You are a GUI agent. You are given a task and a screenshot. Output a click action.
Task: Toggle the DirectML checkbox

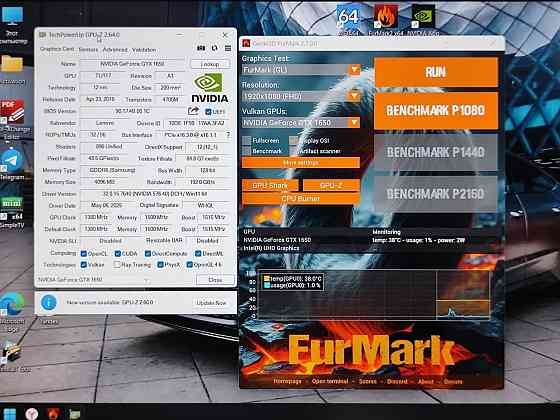click(198, 254)
